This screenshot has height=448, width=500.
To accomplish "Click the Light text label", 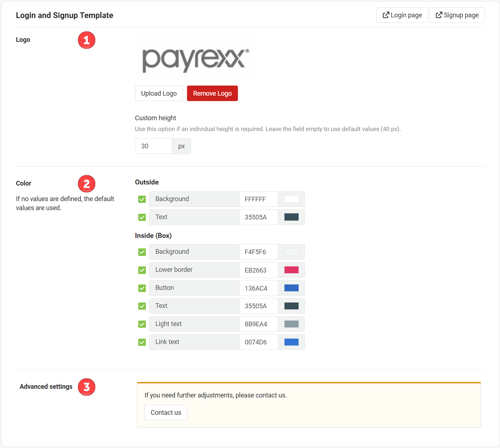I will (169, 324).
